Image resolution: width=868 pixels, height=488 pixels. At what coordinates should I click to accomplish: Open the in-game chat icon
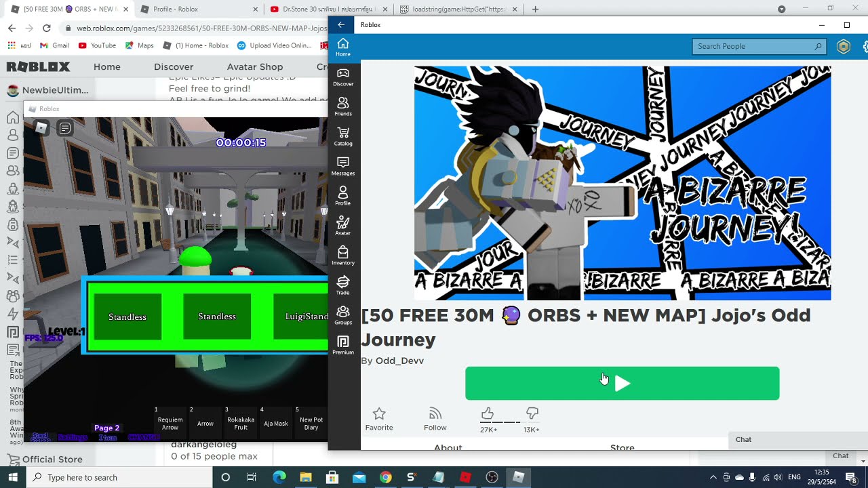[64, 127]
